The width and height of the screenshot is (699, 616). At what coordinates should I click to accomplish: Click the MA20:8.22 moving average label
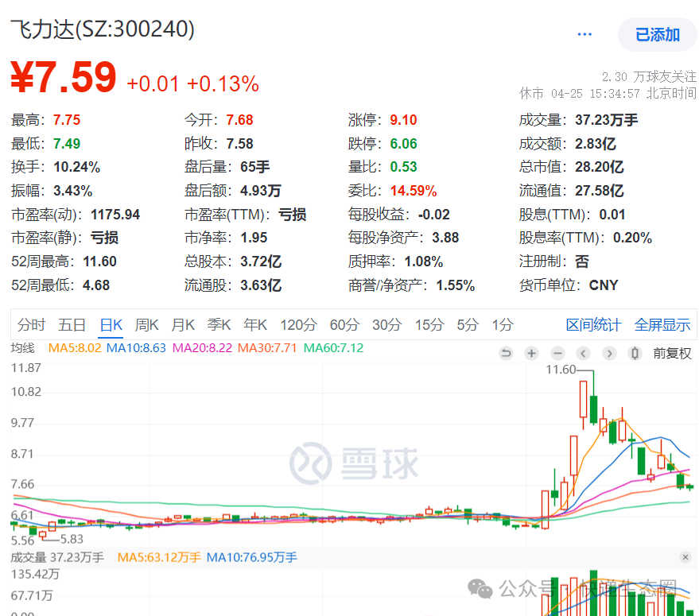click(203, 347)
